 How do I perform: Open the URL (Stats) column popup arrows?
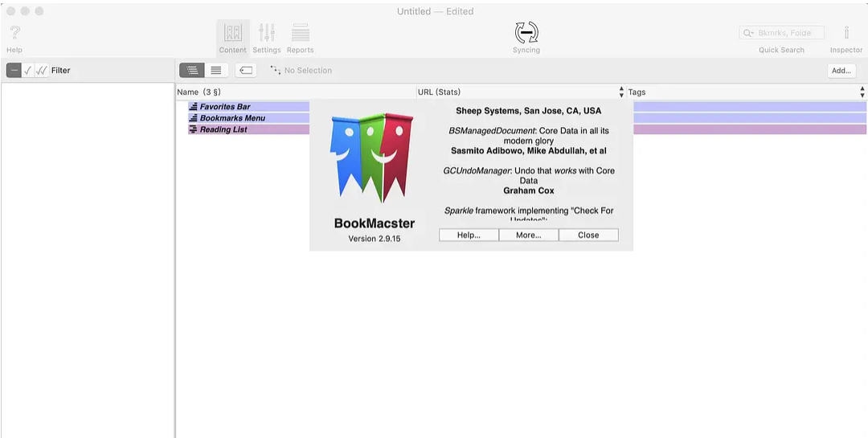click(621, 92)
